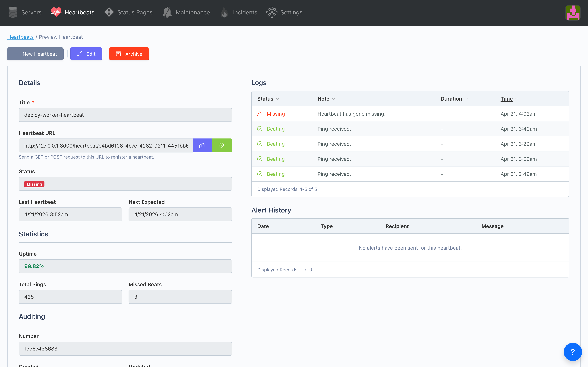Expand the Status column sort chevron
Image resolution: width=588 pixels, height=367 pixels.
click(x=277, y=99)
